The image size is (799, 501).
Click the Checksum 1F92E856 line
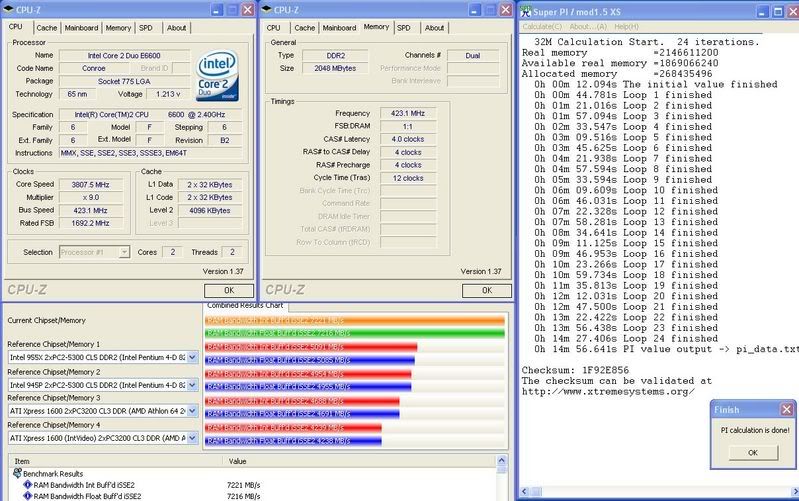point(575,370)
